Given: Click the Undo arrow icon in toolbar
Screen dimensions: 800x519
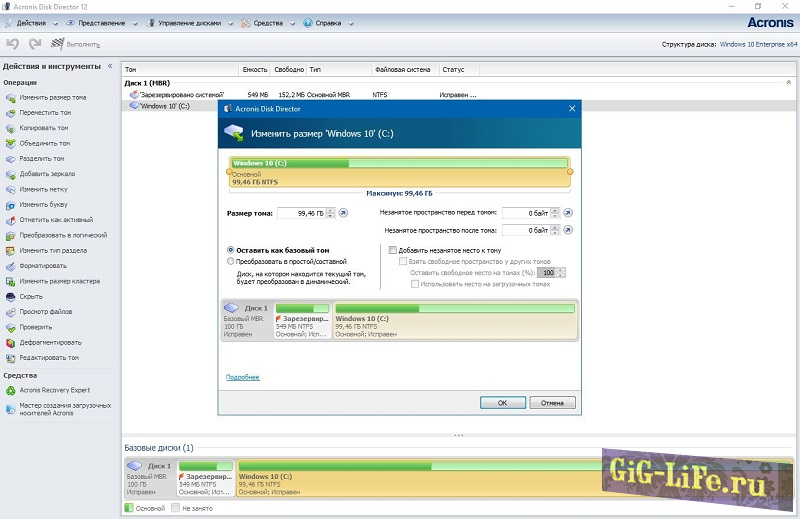Looking at the screenshot, I should click(x=13, y=44).
